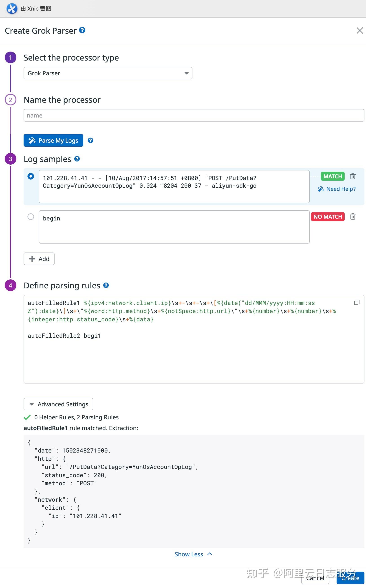Click the Create button
Screen dimensions: 366x588
click(x=350, y=578)
